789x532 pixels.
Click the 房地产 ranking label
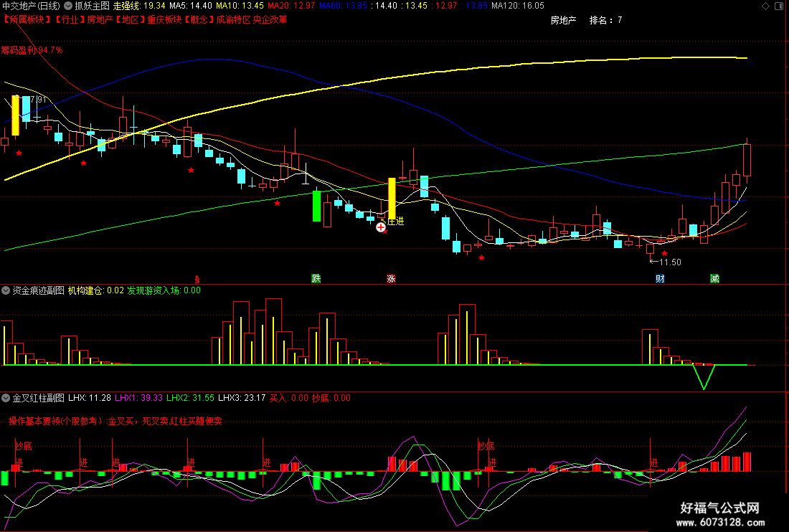563,20
